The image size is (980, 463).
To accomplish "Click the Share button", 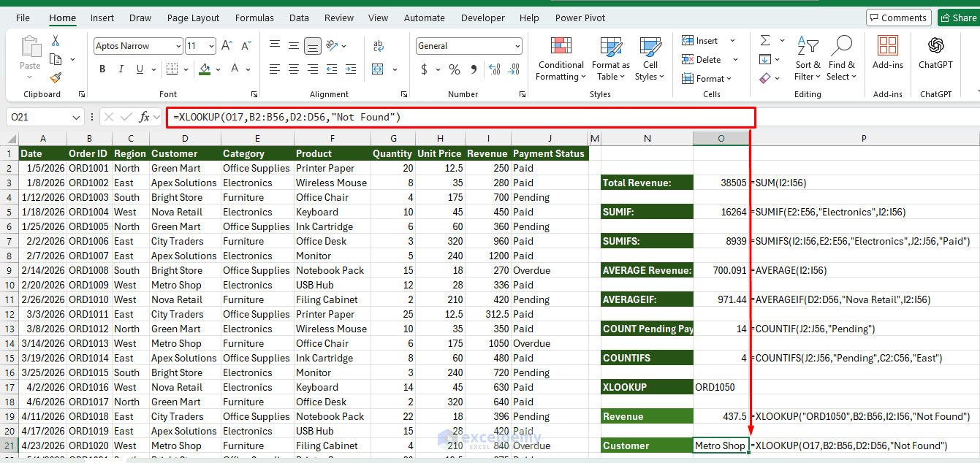I will [x=957, y=18].
